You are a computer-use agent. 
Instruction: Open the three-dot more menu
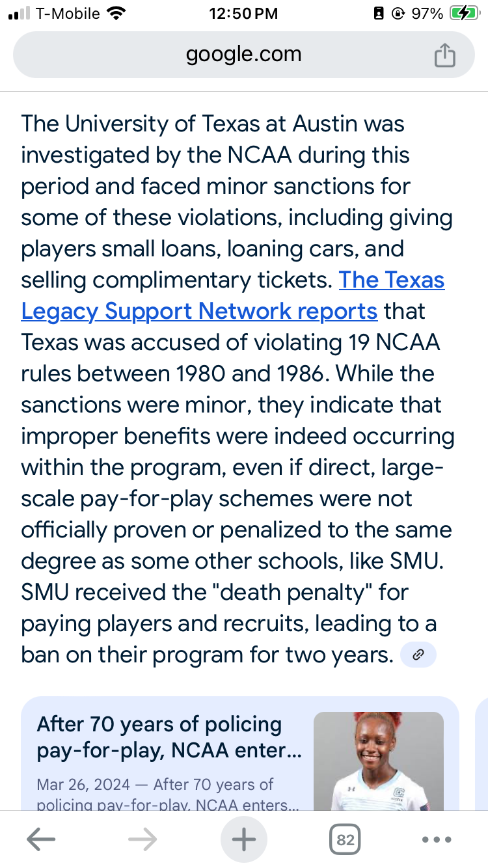click(x=437, y=839)
